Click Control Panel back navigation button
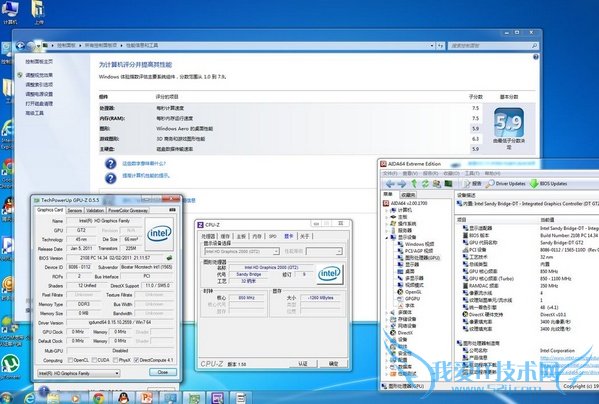 tap(20, 46)
